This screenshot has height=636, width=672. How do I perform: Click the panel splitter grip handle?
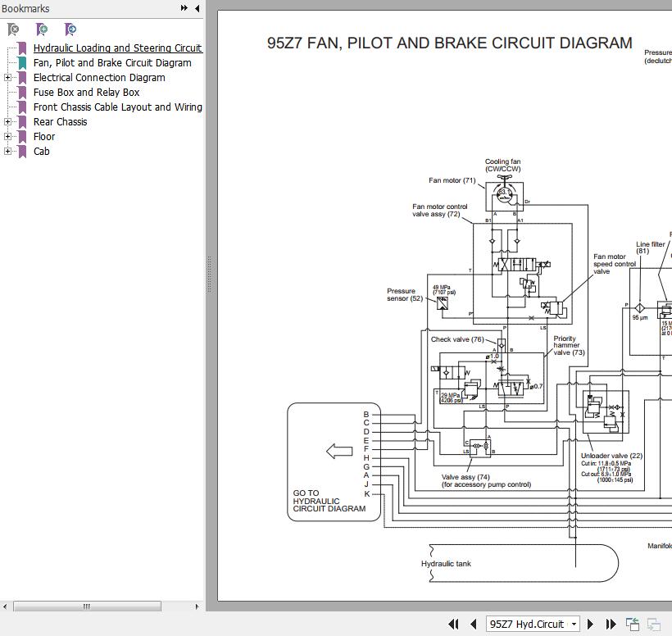209,275
